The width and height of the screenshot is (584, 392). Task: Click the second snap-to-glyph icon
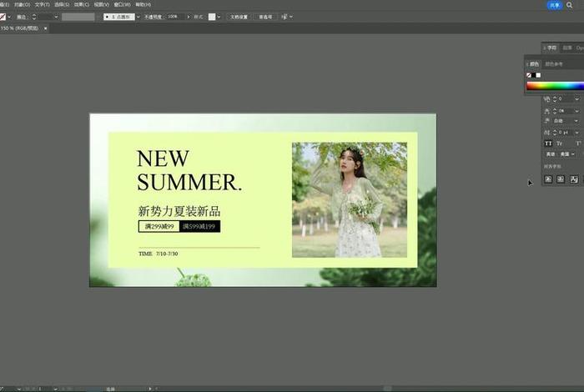pos(561,179)
